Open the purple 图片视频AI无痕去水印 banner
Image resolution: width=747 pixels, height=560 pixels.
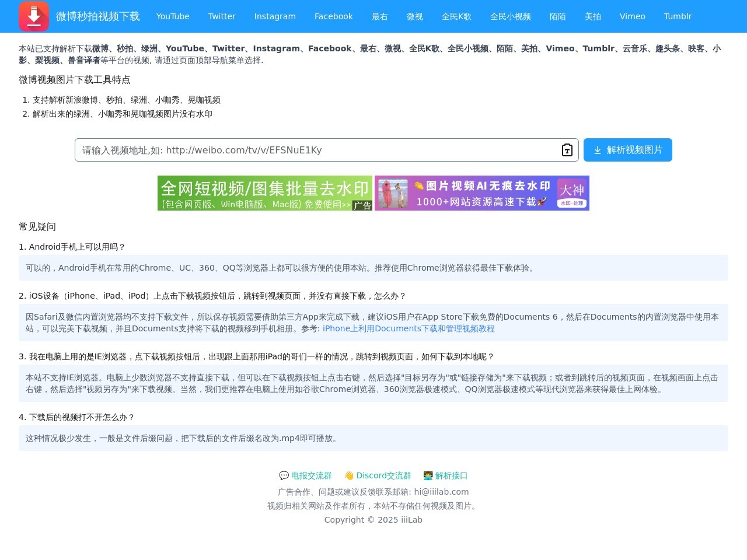[481, 193]
